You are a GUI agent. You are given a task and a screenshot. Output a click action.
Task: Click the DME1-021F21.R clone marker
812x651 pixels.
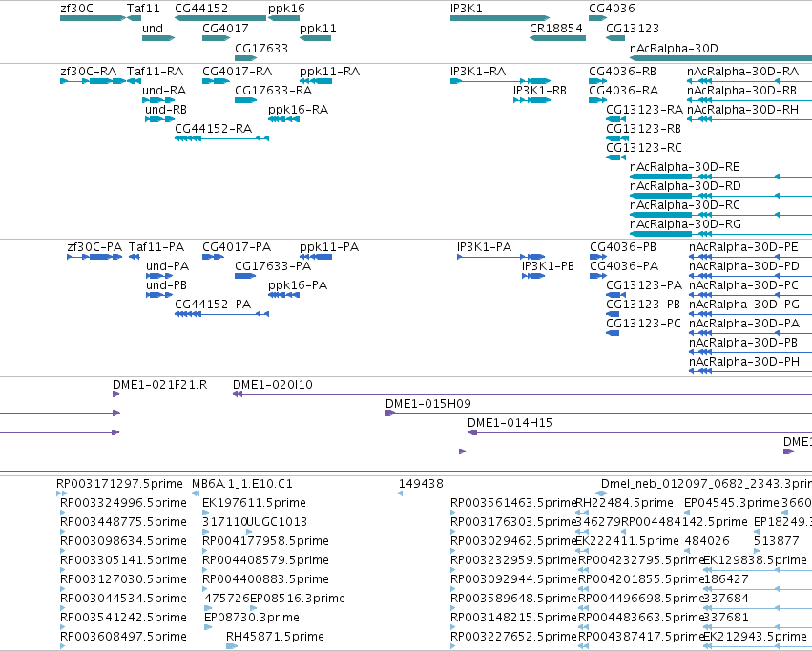(x=116, y=394)
